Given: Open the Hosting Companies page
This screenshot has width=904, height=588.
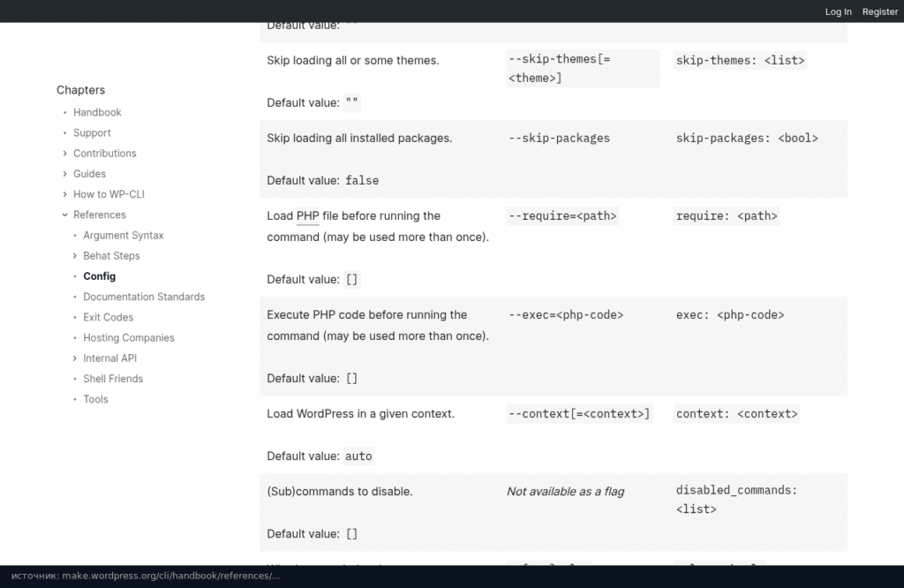Looking at the screenshot, I should [x=129, y=338].
